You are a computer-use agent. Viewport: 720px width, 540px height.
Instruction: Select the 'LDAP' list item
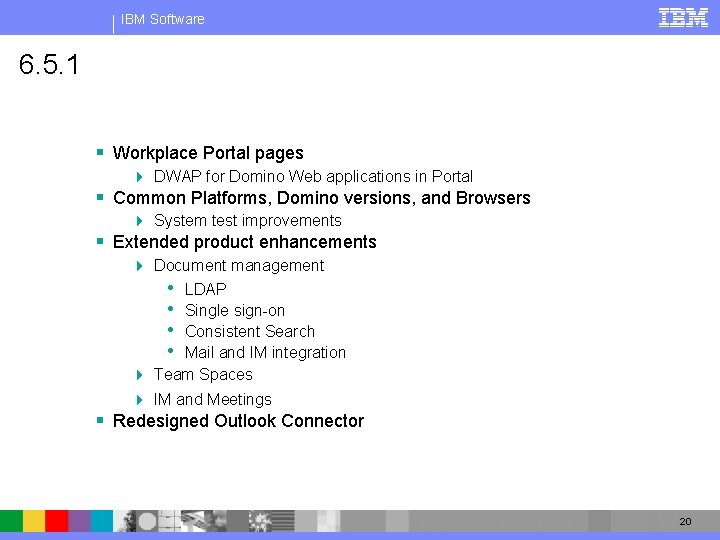point(205,289)
